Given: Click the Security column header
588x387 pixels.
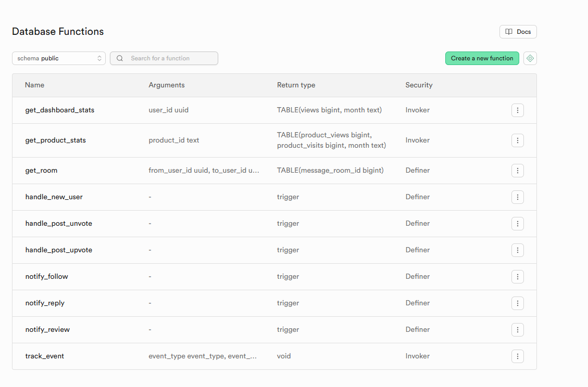Looking at the screenshot, I should tap(419, 85).
